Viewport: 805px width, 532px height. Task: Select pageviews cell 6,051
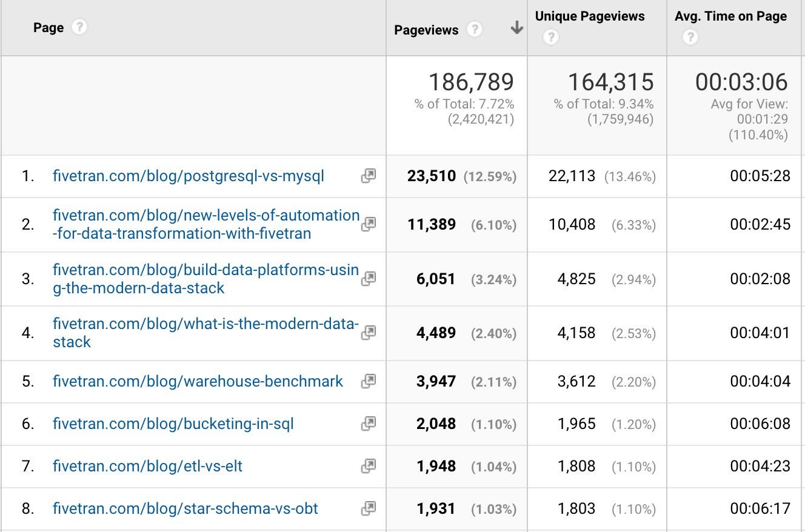435,279
